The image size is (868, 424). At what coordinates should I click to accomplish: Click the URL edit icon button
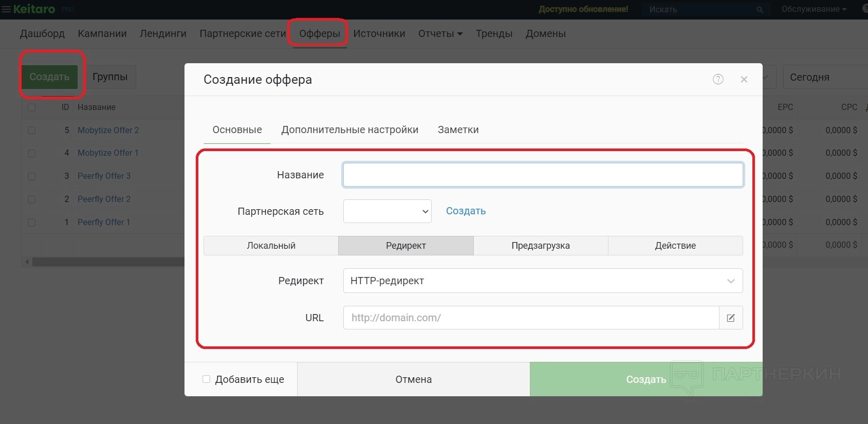pyautogui.click(x=731, y=318)
